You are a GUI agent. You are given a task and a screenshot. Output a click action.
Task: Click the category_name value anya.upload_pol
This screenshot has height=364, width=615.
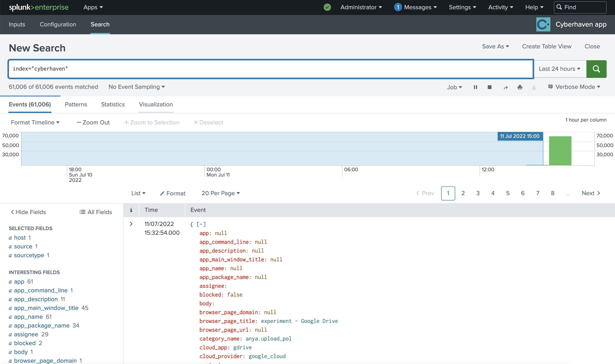coord(269,339)
